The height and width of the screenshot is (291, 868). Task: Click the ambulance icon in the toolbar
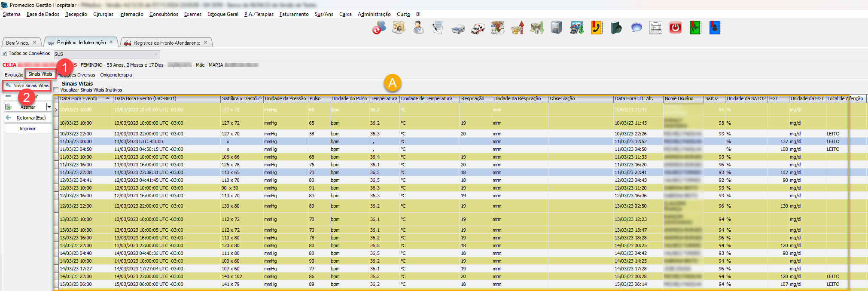pyautogui.click(x=478, y=28)
